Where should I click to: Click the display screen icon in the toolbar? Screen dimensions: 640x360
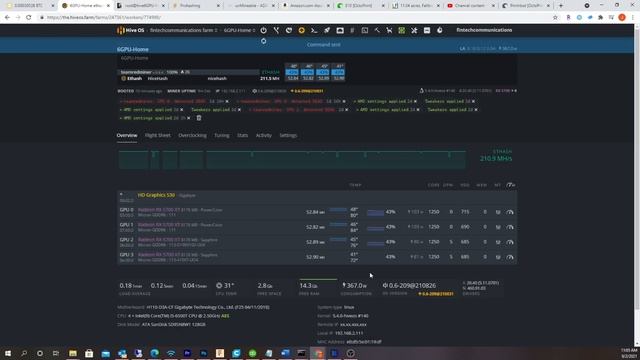(340, 30)
